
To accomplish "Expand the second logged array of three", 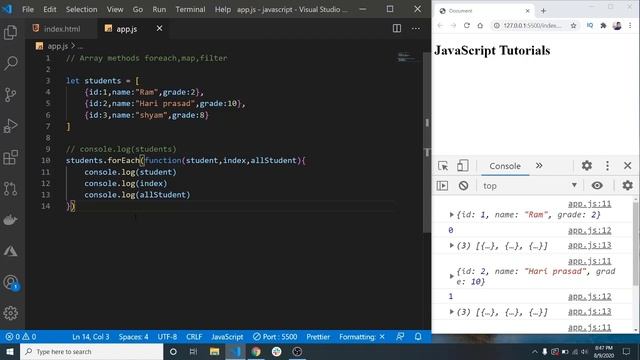I will click(451, 312).
